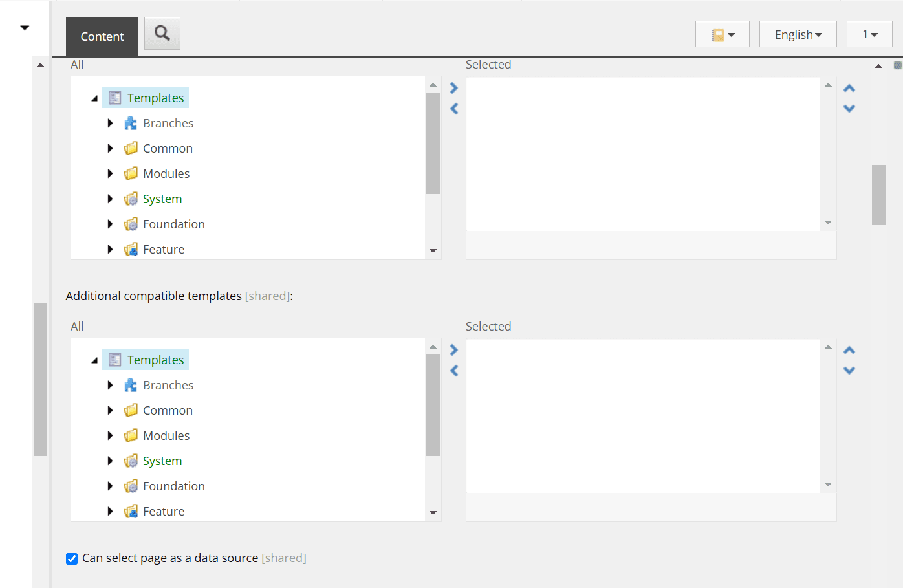The width and height of the screenshot is (903, 588).
Task: Click the remove arrow in Additional compatible templates
Action: 454,371
